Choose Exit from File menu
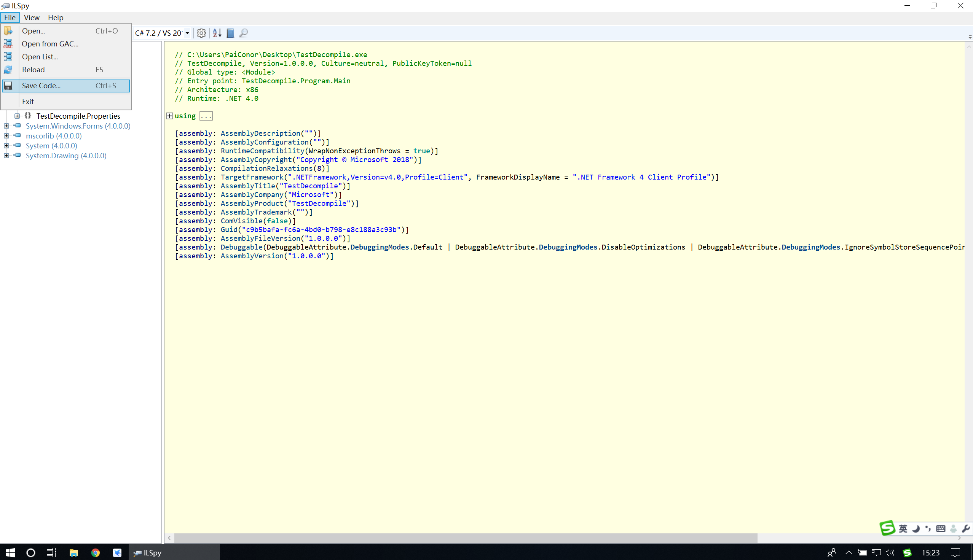 [66, 102]
